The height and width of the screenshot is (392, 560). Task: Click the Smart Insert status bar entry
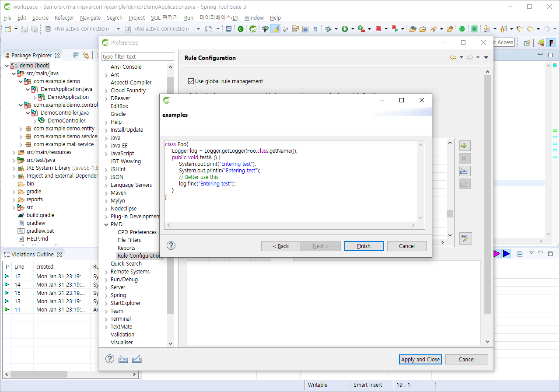point(367,385)
